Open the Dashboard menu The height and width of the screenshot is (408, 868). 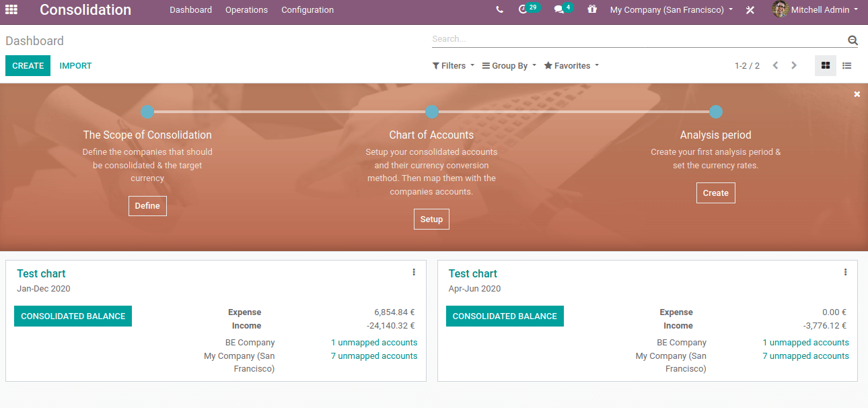pyautogui.click(x=190, y=10)
